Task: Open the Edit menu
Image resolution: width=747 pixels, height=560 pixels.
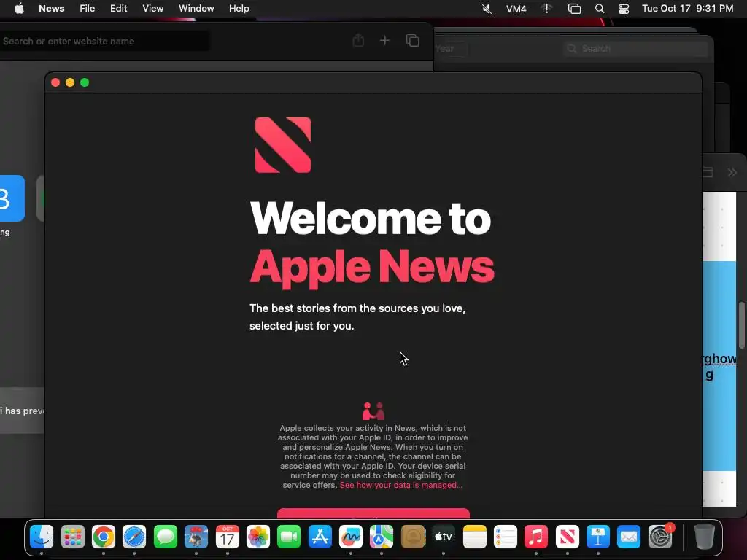Action: click(119, 9)
